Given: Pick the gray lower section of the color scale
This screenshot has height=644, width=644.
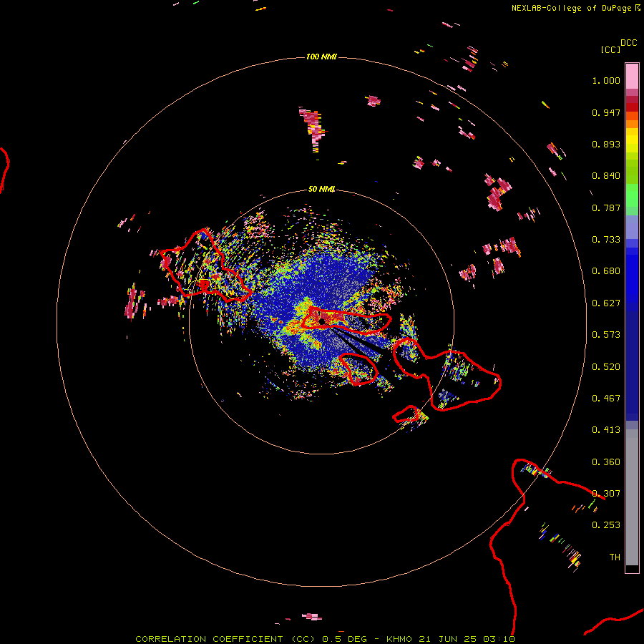Looking at the screenshot, I should tap(632, 497).
